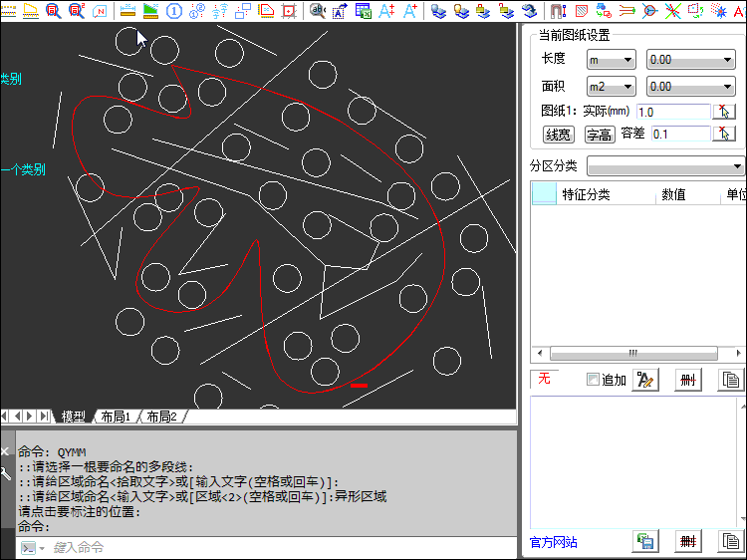747x560 pixels.
Task: Enable the 追加 checkbox
Action: (594, 380)
